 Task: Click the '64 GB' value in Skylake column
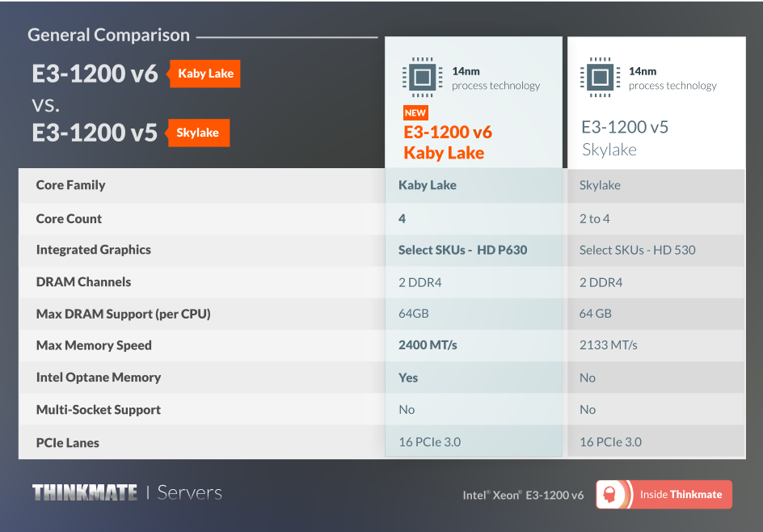[x=595, y=314]
